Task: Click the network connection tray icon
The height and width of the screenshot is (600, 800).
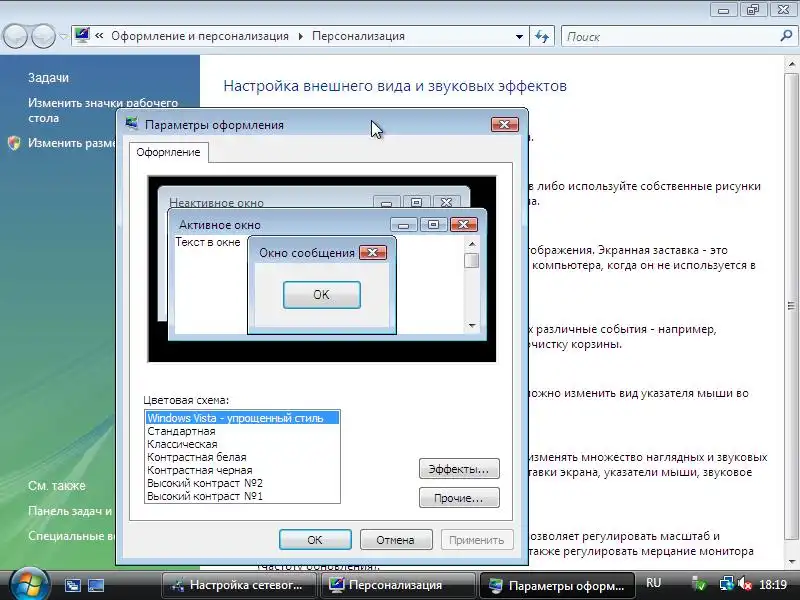Action: 727,584
